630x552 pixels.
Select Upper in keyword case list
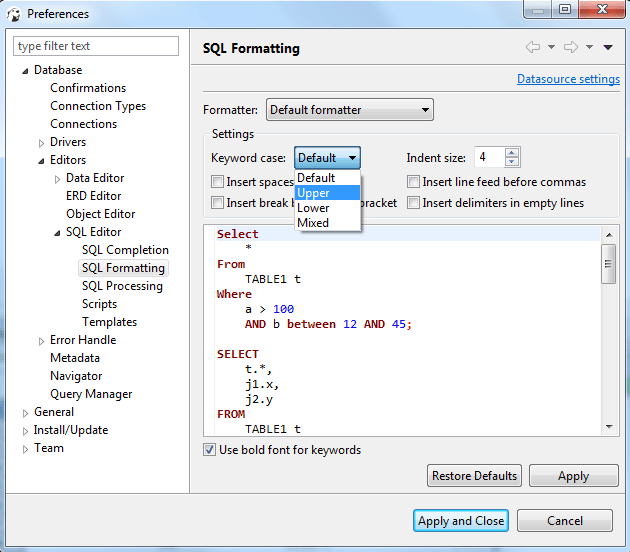314,193
